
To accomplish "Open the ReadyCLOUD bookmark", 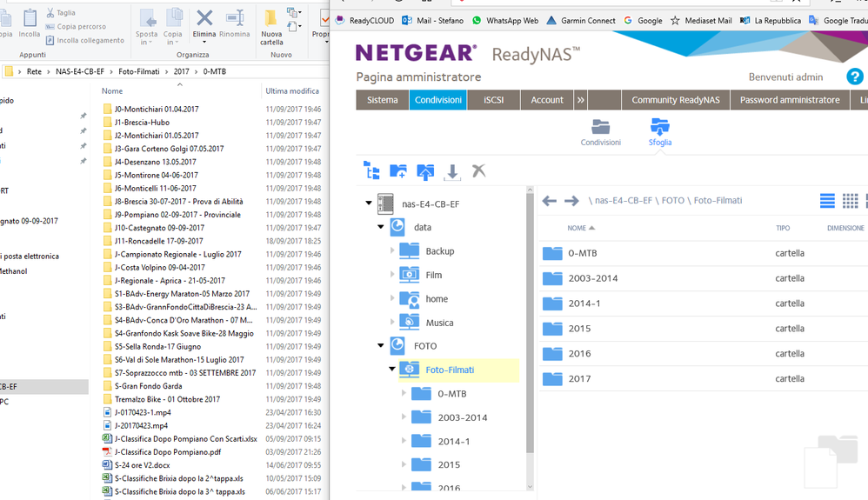I will pyautogui.click(x=364, y=21).
